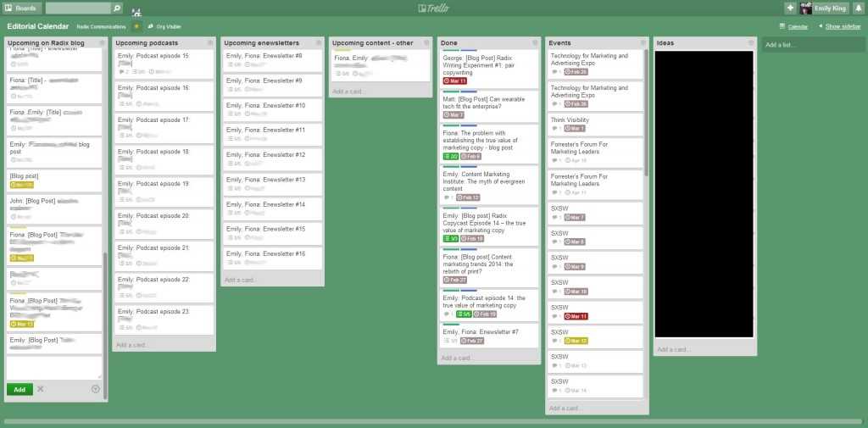Open Upcoming podcasts list menu icon
Viewport: 868px width, 428px height.
pos(210,42)
